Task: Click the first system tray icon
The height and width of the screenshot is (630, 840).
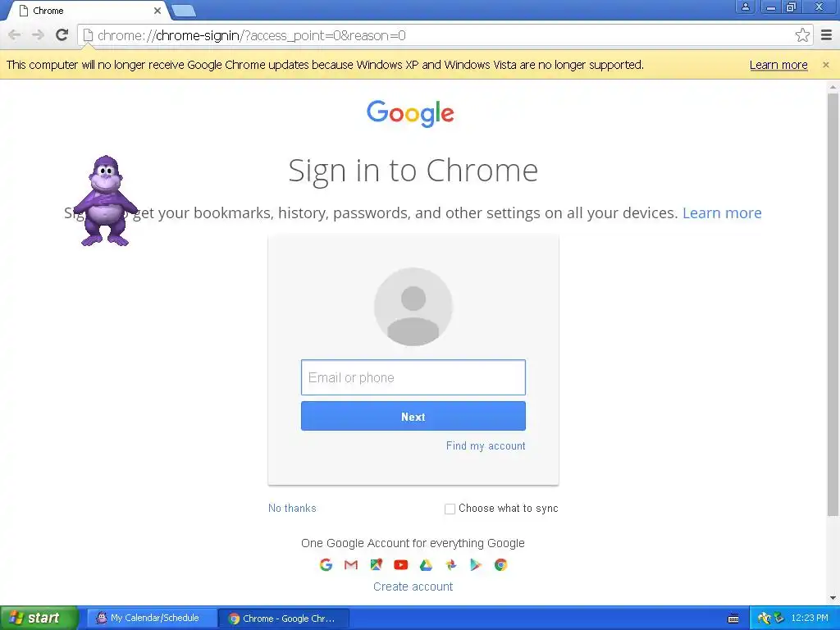Action: click(765, 619)
